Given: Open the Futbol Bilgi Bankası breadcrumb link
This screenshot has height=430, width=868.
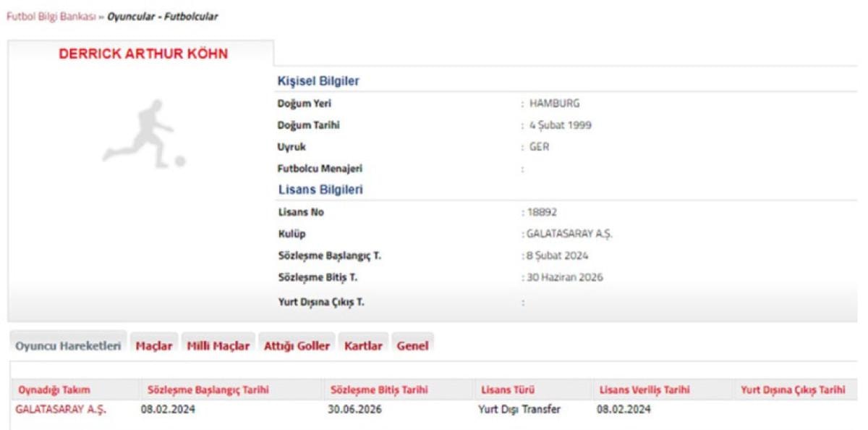Looking at the screenshot, I should (x=51, y=17).
